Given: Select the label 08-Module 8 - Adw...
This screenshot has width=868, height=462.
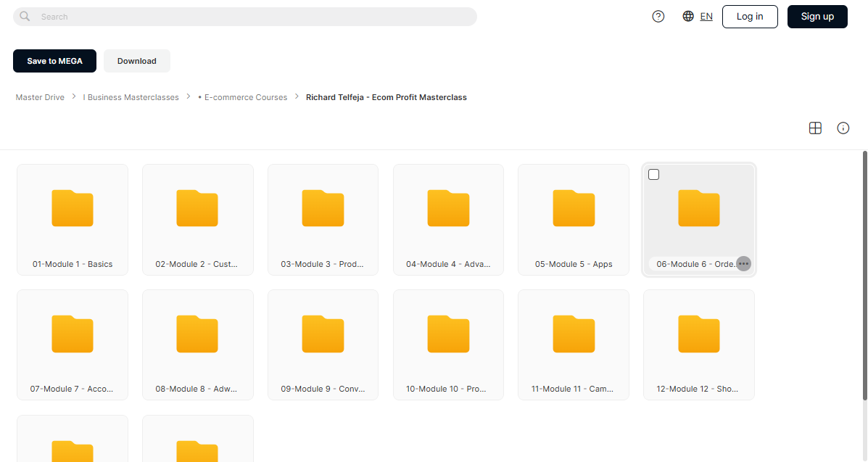Looking at the screenshot, I should (x=197, y=389).
